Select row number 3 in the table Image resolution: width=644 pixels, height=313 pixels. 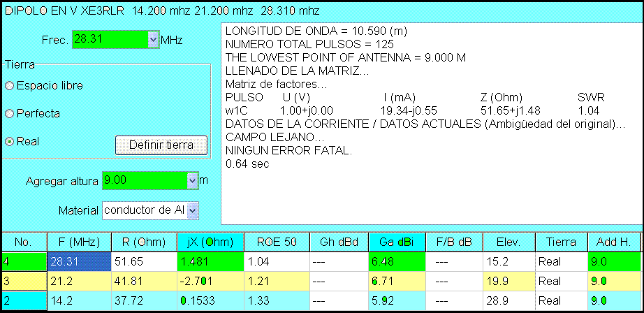click(23, 281)
